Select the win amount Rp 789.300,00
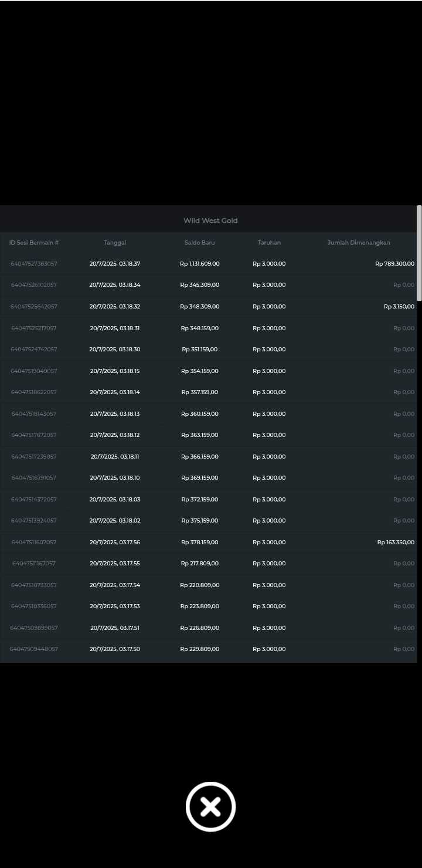Screen dimensions: 422x868 394,264
